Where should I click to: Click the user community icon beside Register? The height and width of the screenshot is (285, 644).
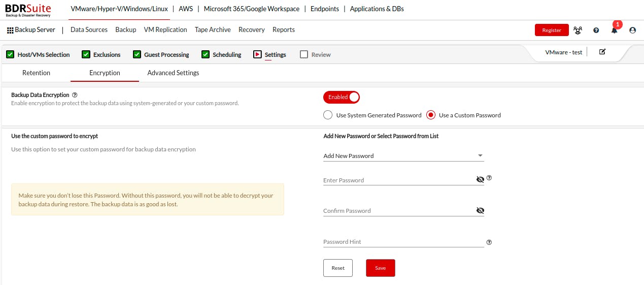point(578,30)
